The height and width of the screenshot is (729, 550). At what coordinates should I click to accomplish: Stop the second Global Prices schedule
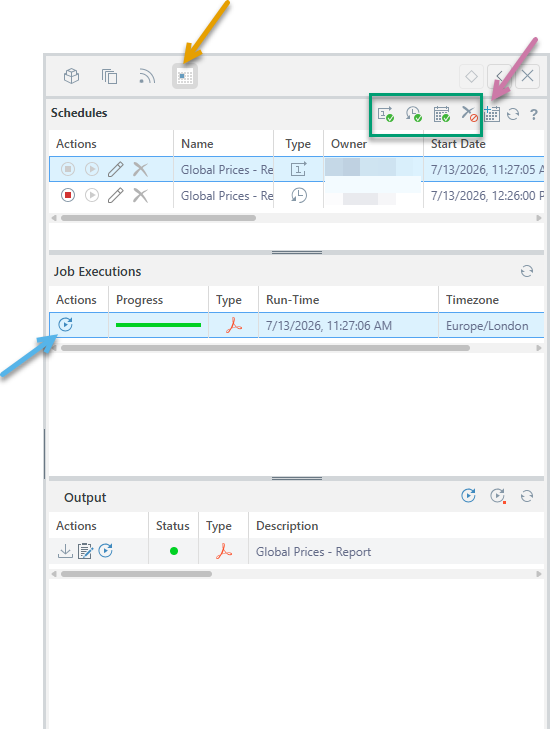tap(68, 195)
